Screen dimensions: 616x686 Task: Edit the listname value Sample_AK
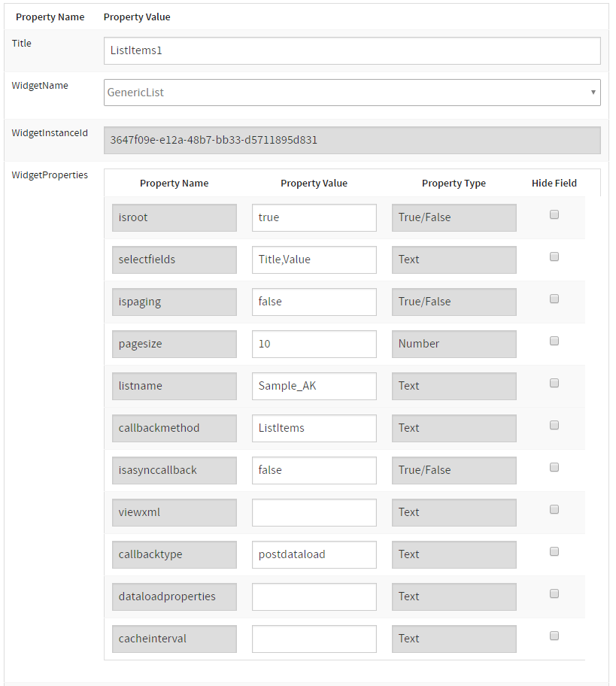[x=314, y=386]
